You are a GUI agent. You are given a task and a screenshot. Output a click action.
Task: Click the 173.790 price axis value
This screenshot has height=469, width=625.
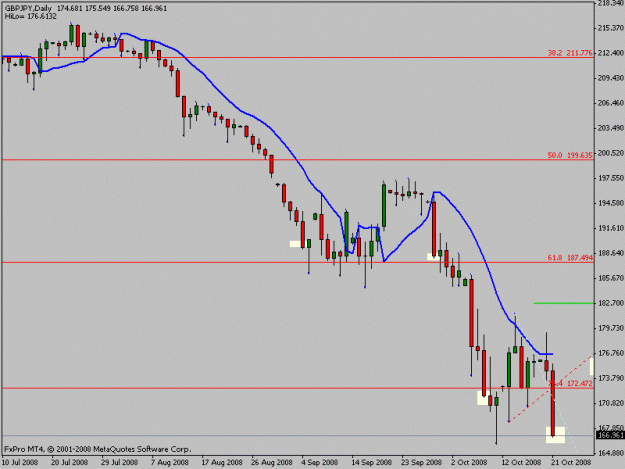[x=611, y=378]
